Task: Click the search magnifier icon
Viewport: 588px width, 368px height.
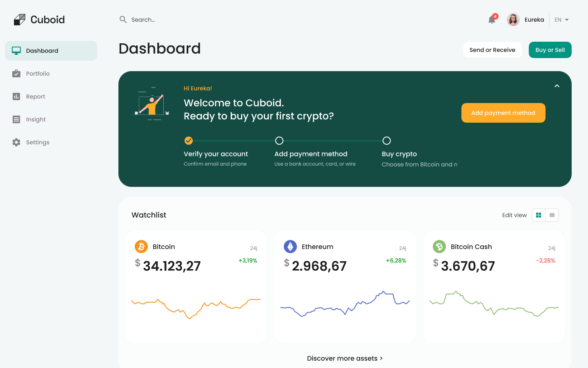Action: click(x=123, y=19)
